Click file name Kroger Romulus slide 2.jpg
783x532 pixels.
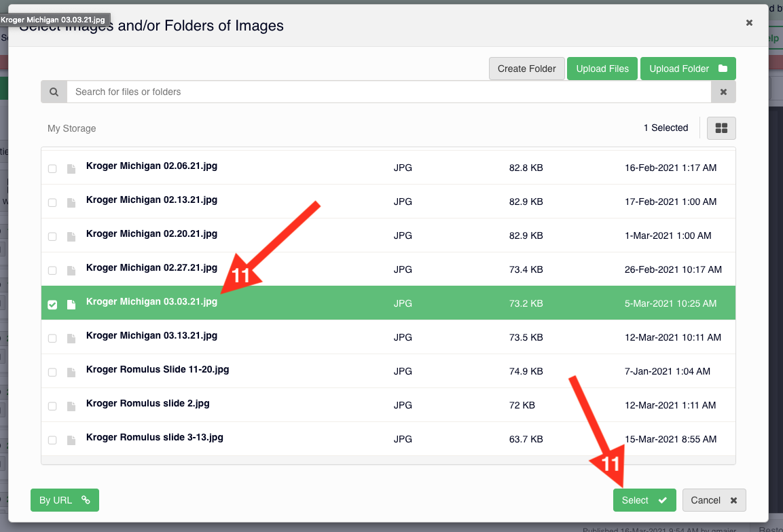tap(148, 404)
